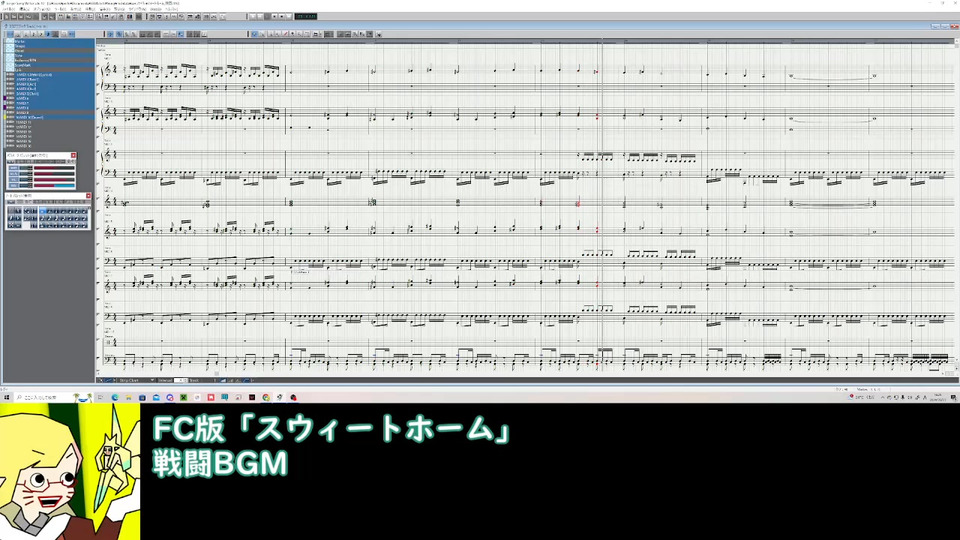The height and width of the screenshot is (540, 960).
Task: Open the first menu in the menu bar
Action: point(9,9)
